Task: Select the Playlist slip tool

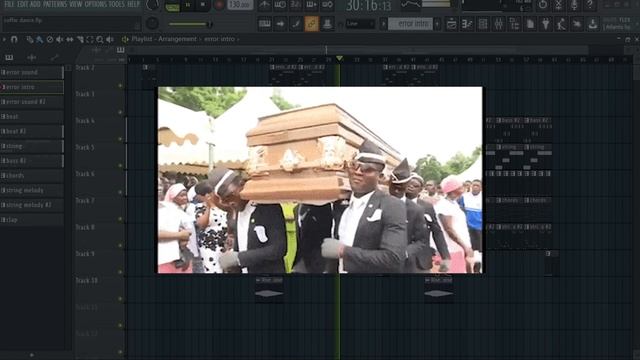Action: 70,39
